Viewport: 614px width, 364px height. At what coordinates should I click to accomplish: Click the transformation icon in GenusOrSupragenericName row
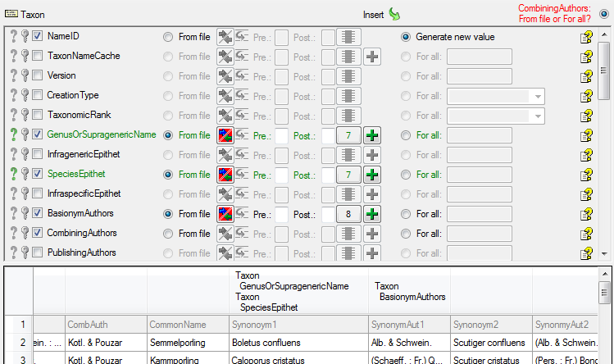(224, 135)
